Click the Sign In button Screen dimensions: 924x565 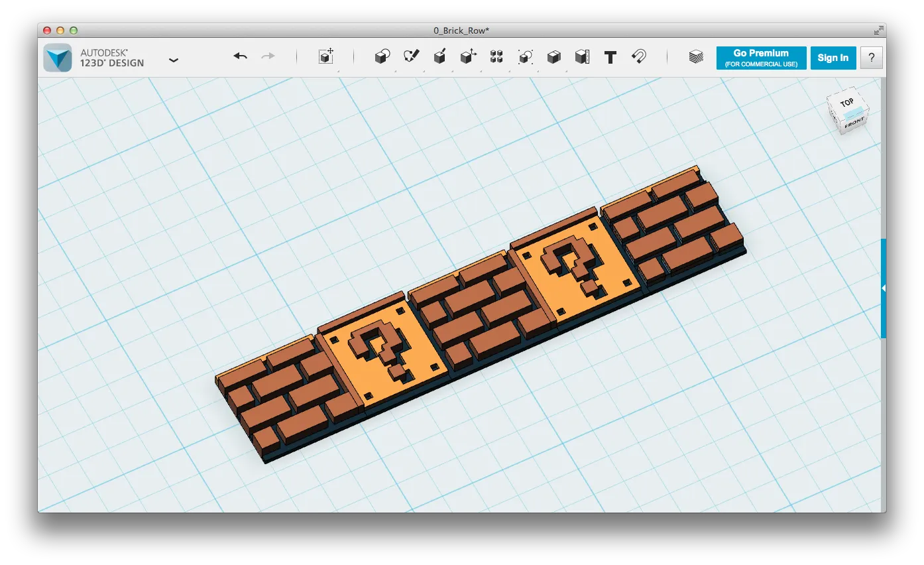(833, 58)
